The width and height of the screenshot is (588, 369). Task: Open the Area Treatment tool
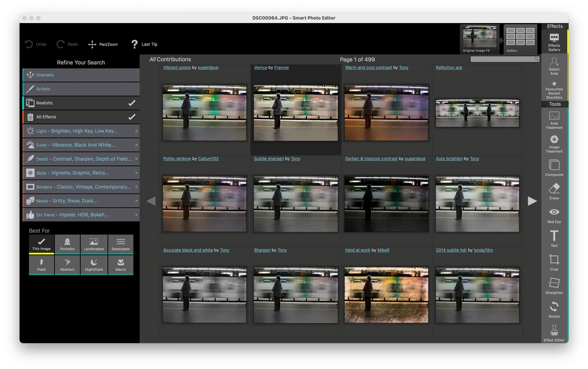coord(554,121)
